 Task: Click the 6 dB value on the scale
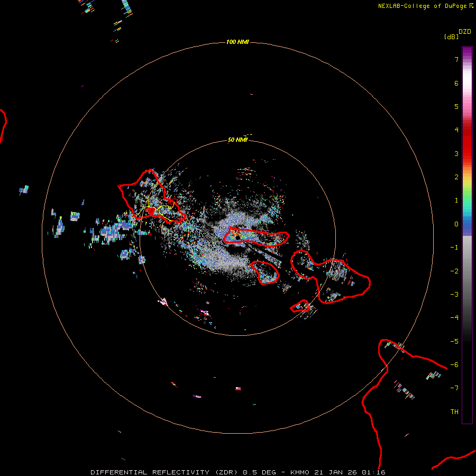pyautogui.click(x=456, y=83)
